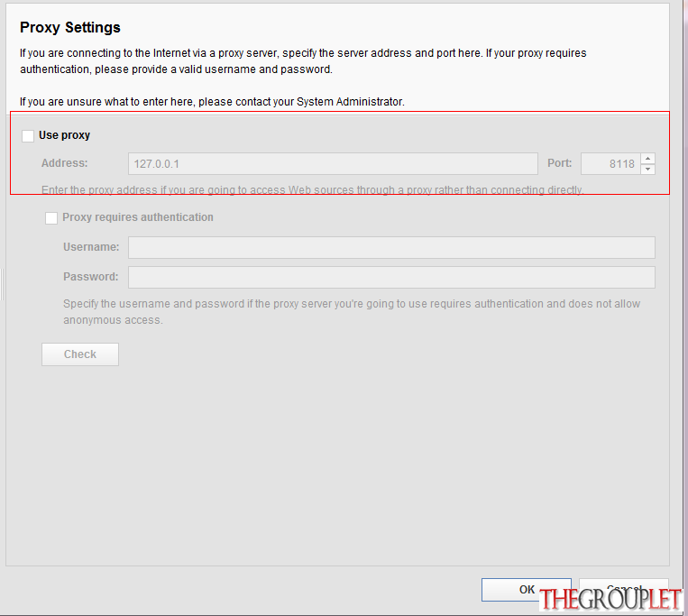Select the Password input field
Screen dimensions: 688x616
tap(391, 277)
